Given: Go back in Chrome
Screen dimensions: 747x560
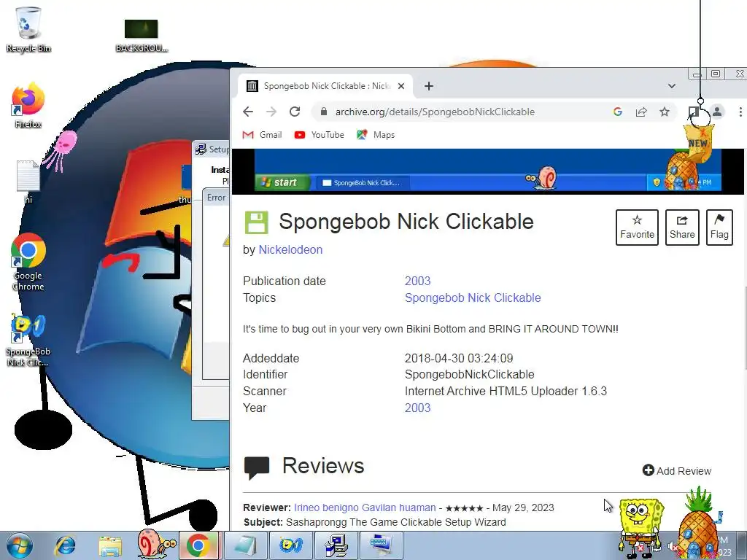Looking at the screenshot, I should [x=248, y=112].
